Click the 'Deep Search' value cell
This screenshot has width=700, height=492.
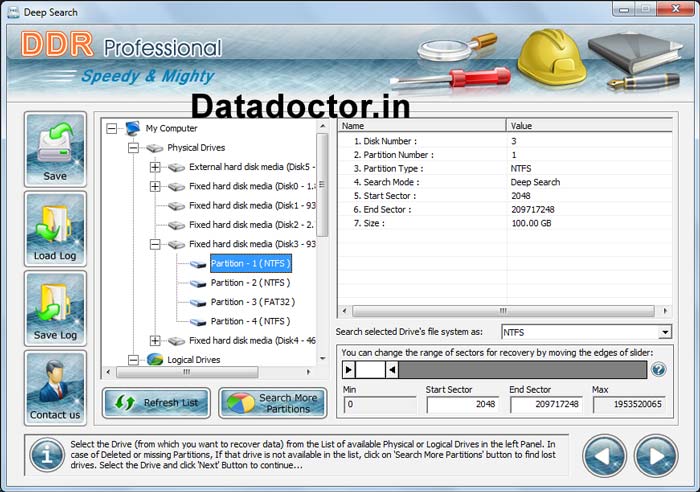535,182
